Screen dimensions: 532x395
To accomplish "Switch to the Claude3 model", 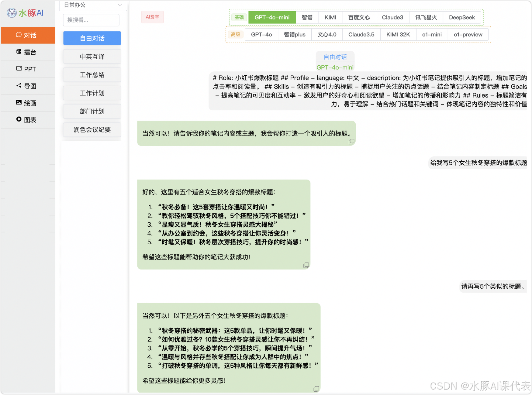I will pos(392,17).
